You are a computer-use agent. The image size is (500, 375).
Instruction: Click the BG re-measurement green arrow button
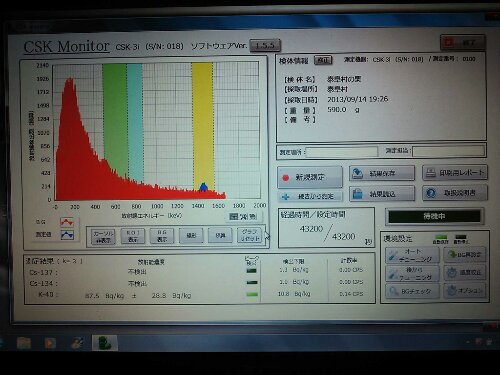click(465, 255)
